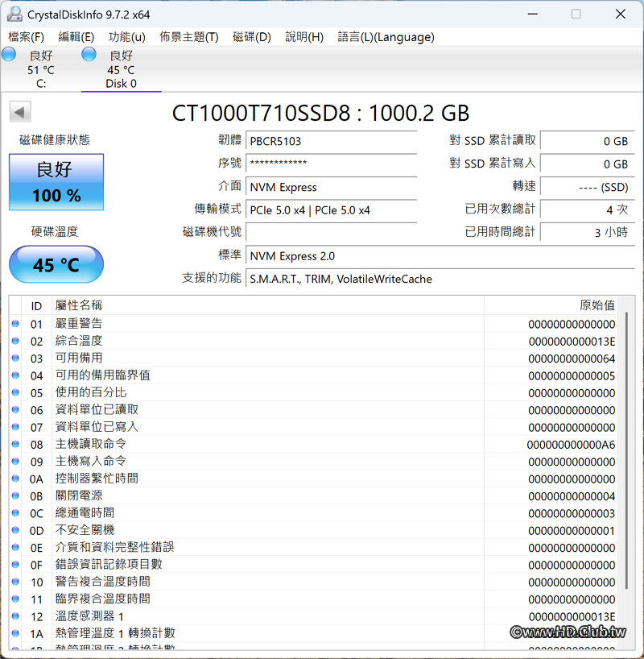Click the status dot of row 07 資料單位已寫入
The image size is (644, 659).
[15, 427]
